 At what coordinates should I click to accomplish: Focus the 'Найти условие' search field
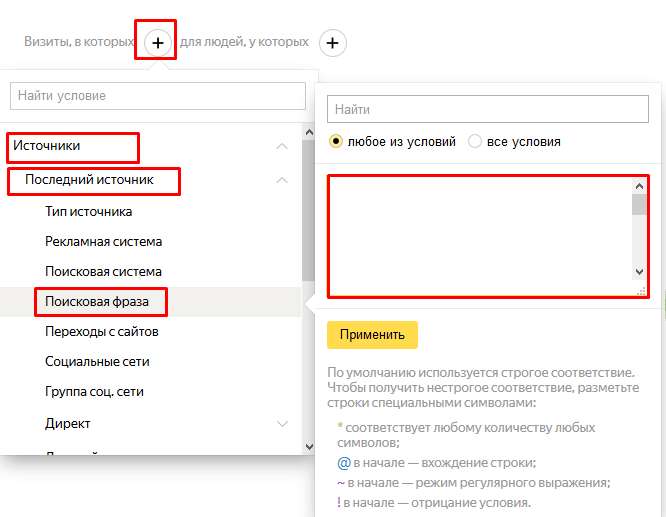pos(157,96)
